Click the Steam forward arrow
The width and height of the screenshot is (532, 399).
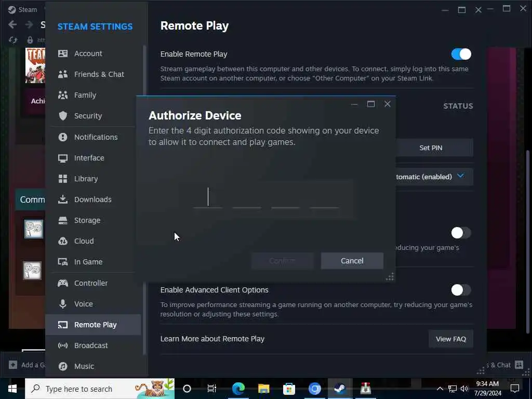29,24
